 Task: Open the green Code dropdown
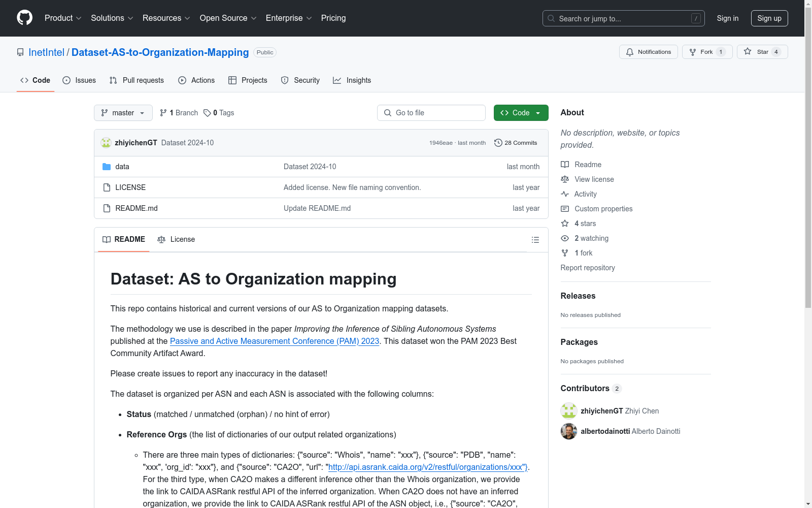tap(521, 113)
